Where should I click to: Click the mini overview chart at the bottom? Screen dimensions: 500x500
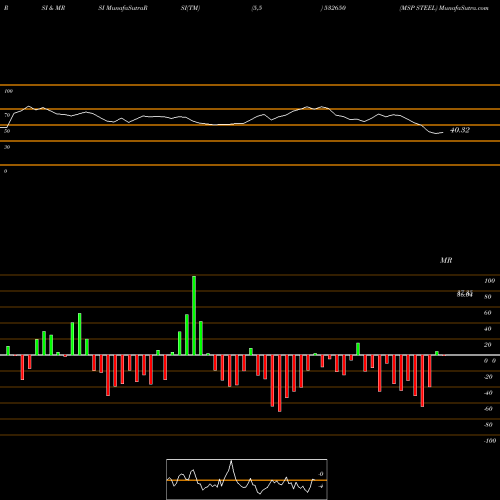247,479
